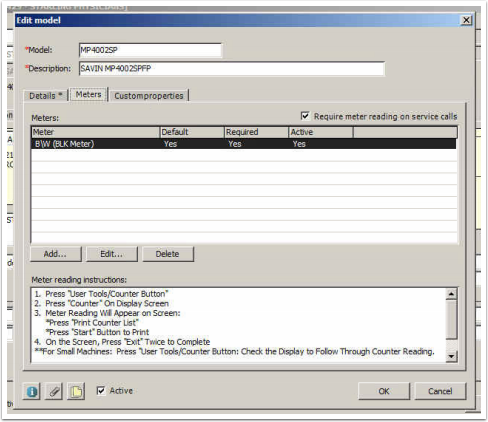This screenshot has height=422, width=488.
Task: Open the Customproperties tab
Action: [149, 96]
